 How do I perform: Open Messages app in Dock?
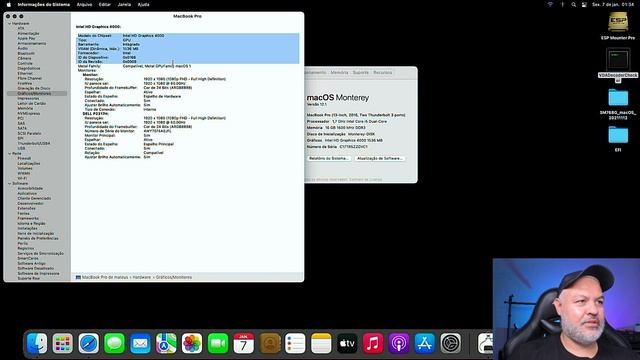tap(114, 343)
